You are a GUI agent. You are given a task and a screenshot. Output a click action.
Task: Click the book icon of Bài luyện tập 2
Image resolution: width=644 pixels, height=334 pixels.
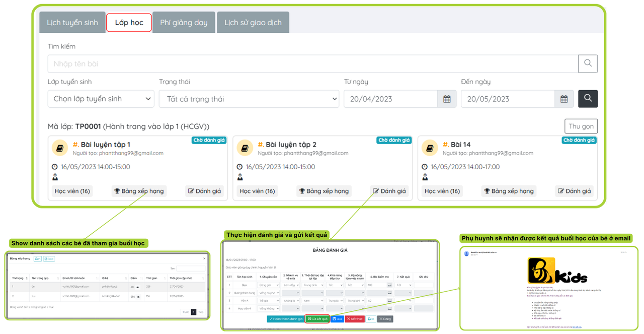(x=245, y=148)
